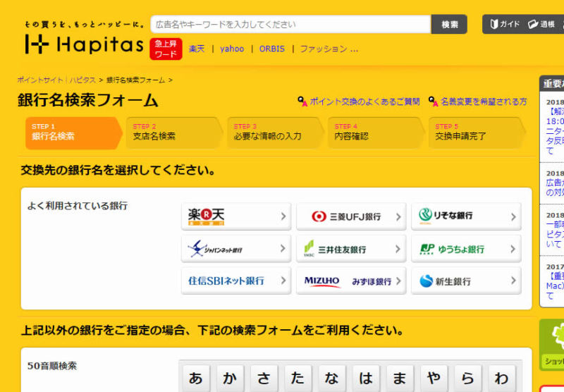Select Rakuten Bank logo button
The image size is (564, 392).
point(235,216)
